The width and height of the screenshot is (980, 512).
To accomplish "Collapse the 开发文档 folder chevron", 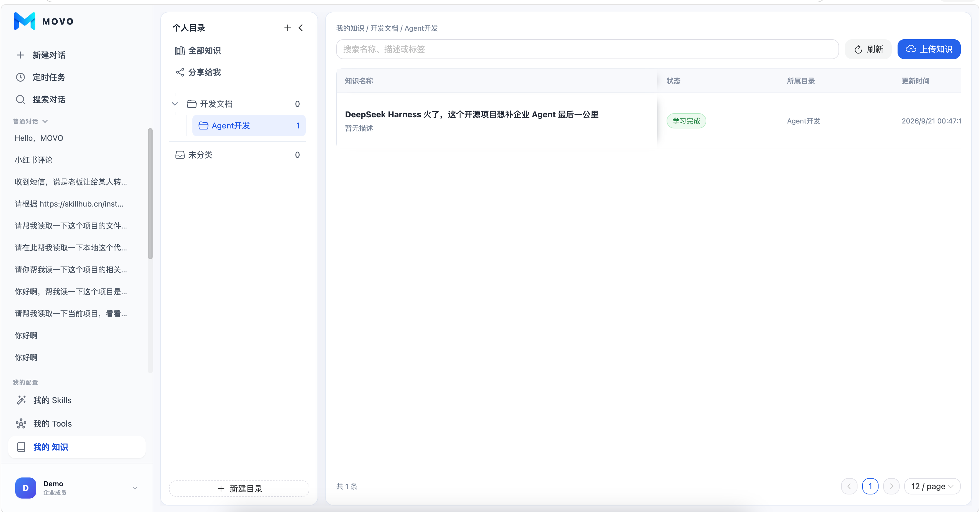I will (x=175, y=104).
